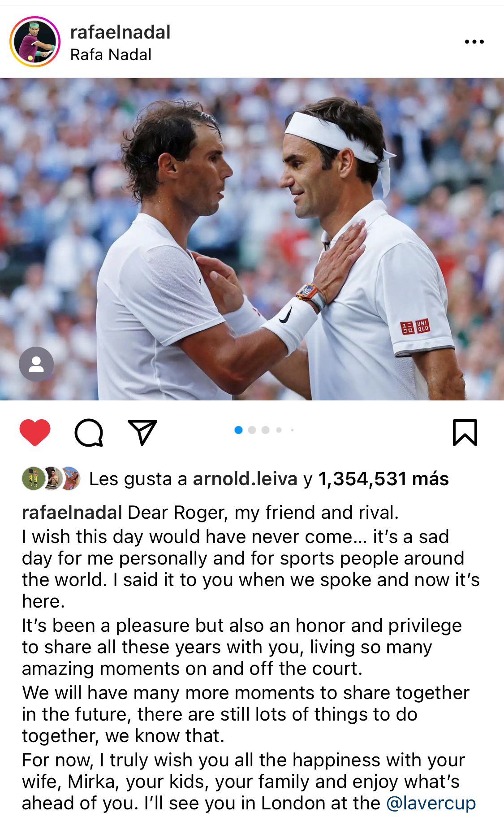
Task: Open the three-dot options menu
Action: [x=474, y=42]
